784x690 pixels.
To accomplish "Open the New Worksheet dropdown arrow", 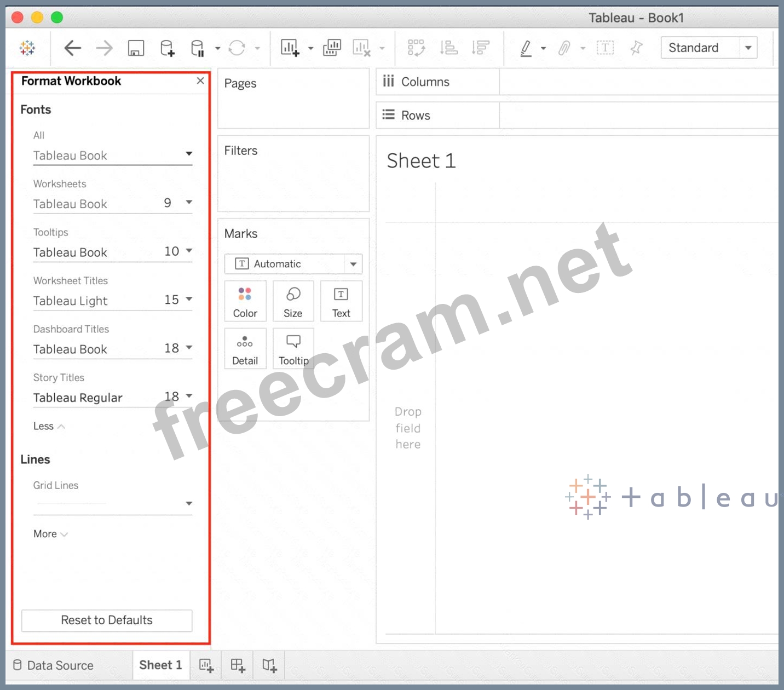I will [x=310, y=48].
